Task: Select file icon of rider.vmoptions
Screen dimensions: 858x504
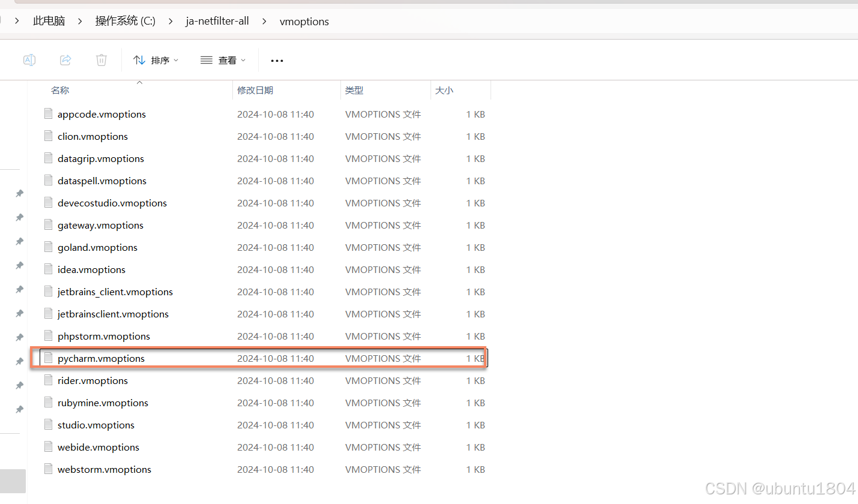Action: pos(49,380)
